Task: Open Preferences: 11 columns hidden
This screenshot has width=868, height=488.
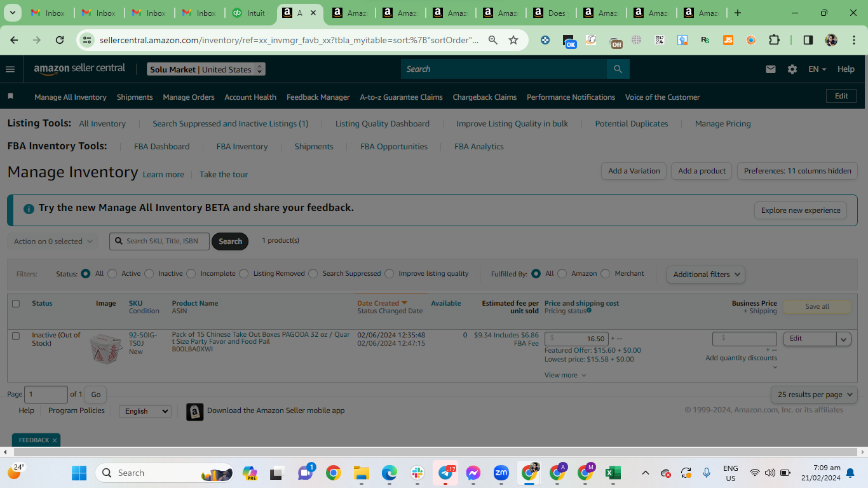Action: (797, 171)
